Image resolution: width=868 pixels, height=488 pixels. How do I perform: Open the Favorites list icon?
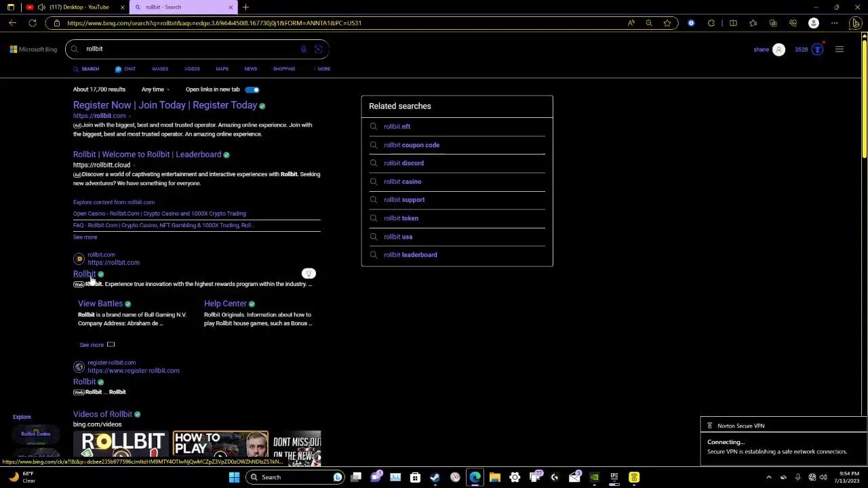pyautogui.click(x=753, y=23)
